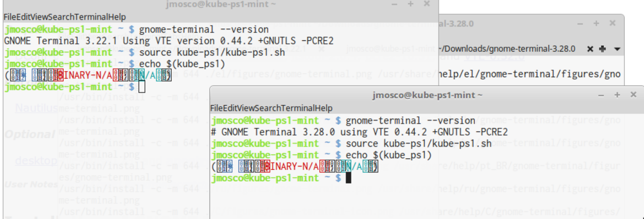This screenshot has height=219, width=644.
Task: Maximize the background al-3.28.0 window
Action: [596, 23]
